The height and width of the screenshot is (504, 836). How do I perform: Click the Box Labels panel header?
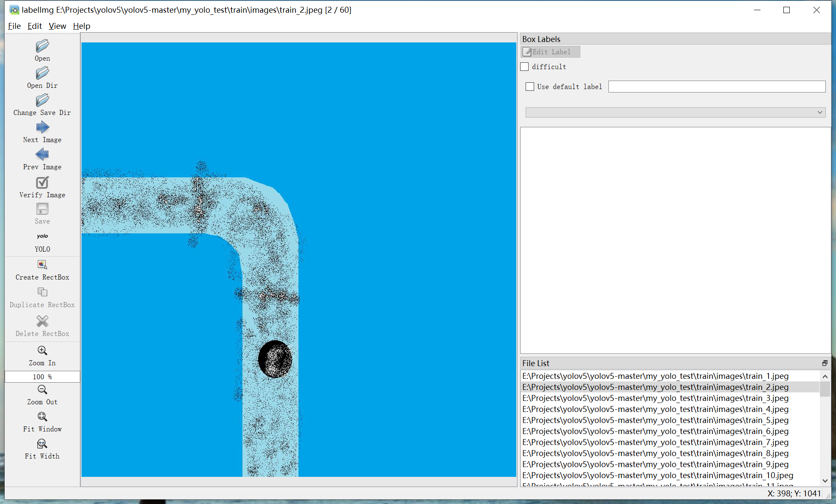pos(675,39)
